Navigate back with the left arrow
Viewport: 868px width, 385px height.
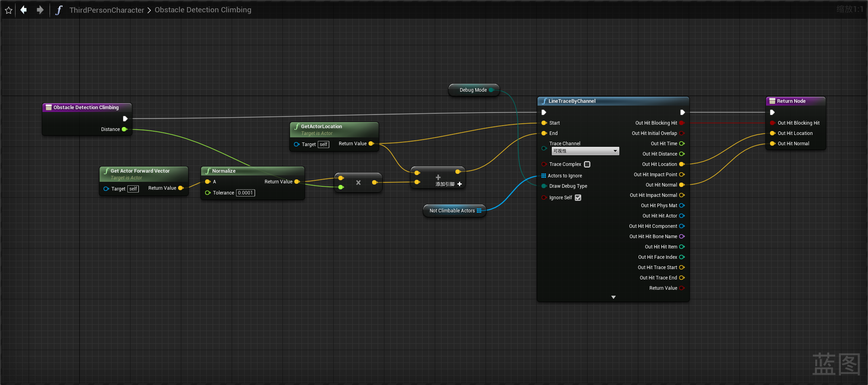24,10
